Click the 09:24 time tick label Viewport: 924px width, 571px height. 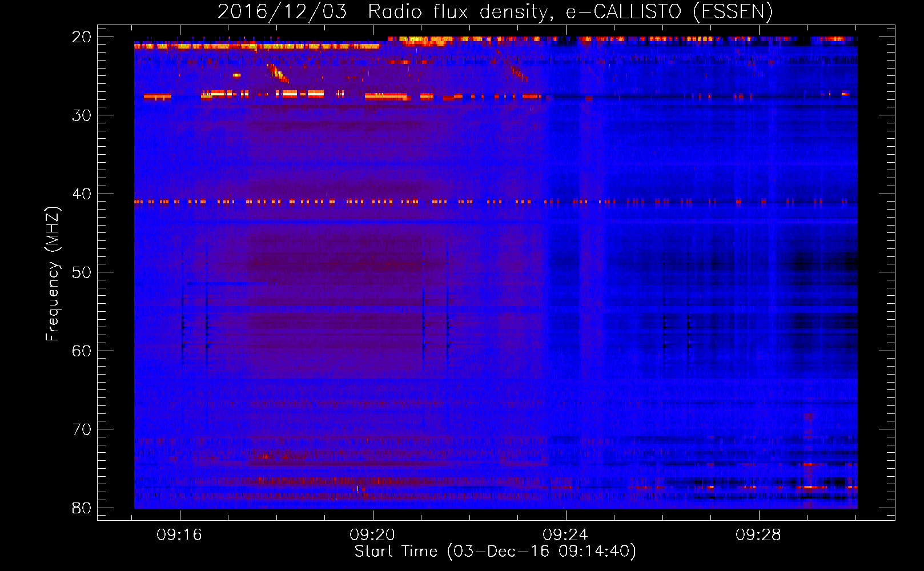pos(565,534)
